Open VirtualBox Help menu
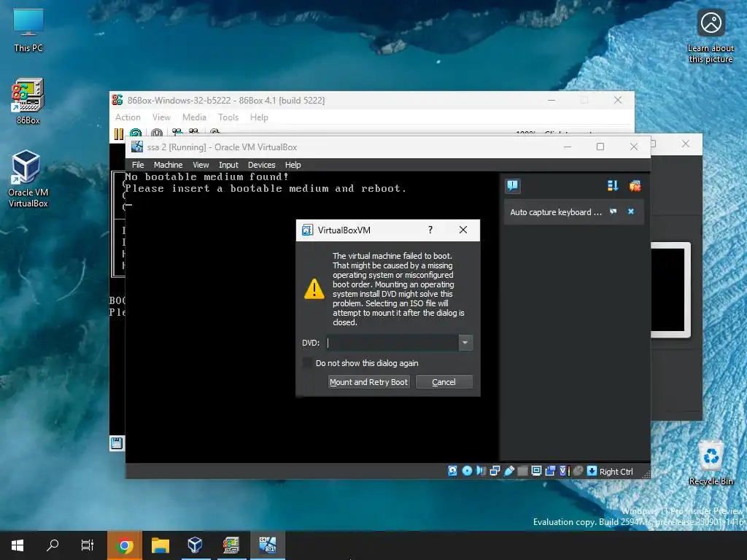The height and width of the screenshot is (560, 747). 293,165
